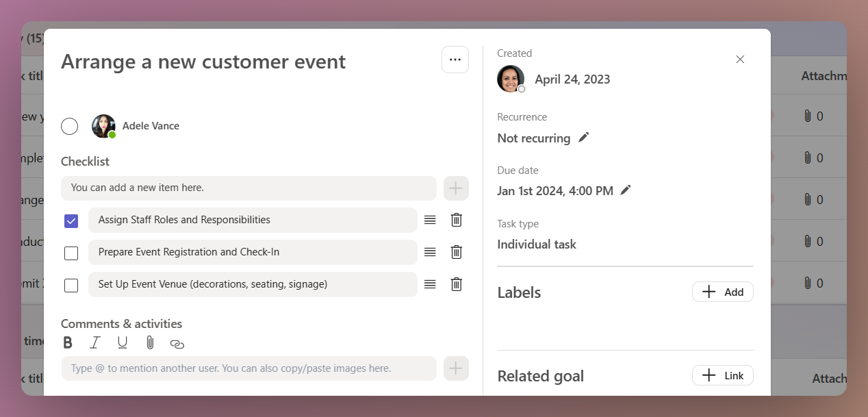Screen dimensions: 868x417
Task: Promote 'Prepare Event Registration' using its list icon
Action: [x=429, y=252]
